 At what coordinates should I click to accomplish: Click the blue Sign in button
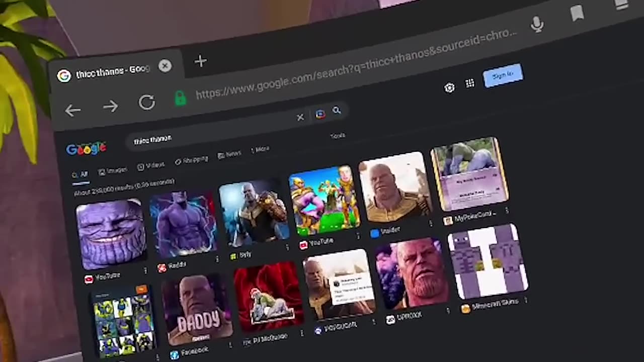point(503,76)
